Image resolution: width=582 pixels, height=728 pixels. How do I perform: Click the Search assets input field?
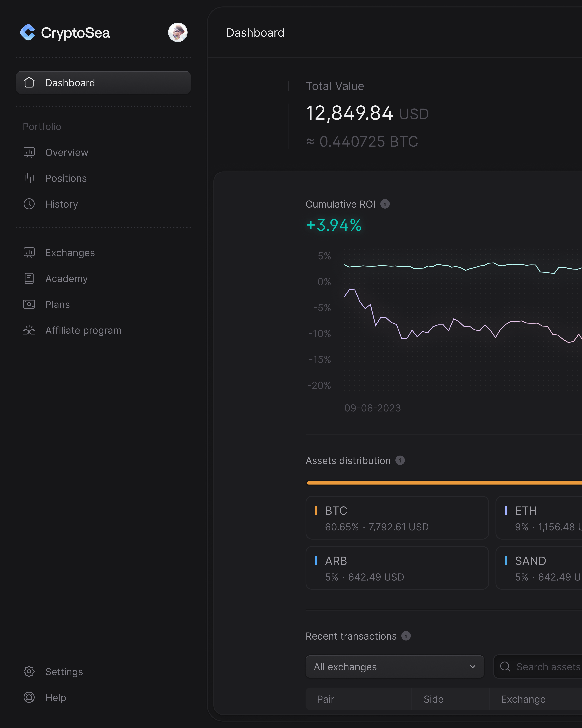(x=547, y=667)
